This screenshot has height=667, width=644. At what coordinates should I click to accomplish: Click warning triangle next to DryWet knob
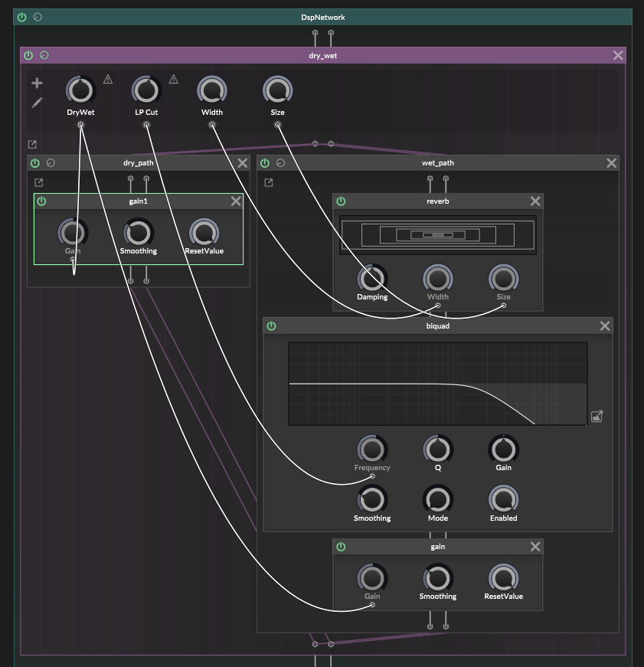click(x=108, y=79)
